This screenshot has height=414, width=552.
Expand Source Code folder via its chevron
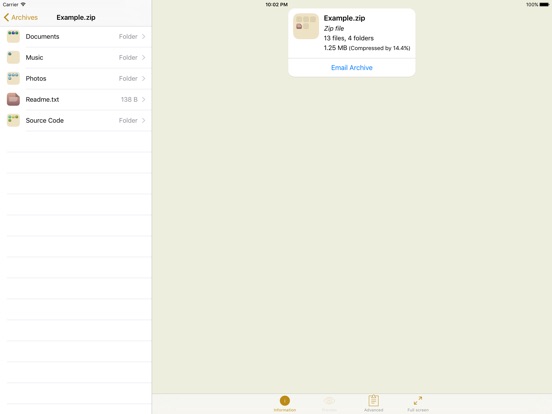tap(144, 120)
